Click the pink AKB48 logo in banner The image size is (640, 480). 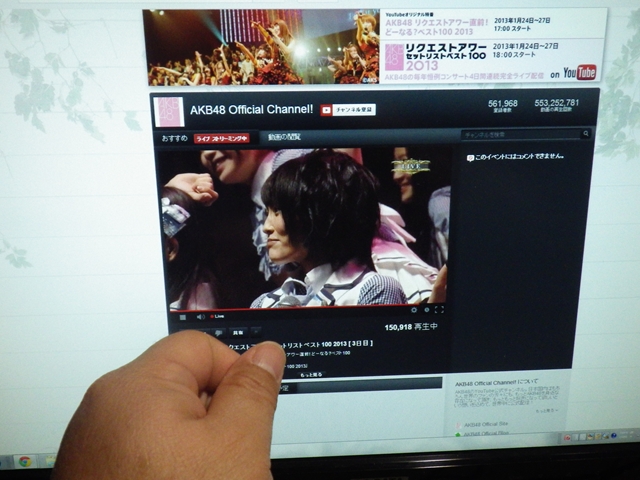click(x=394, y=58)
